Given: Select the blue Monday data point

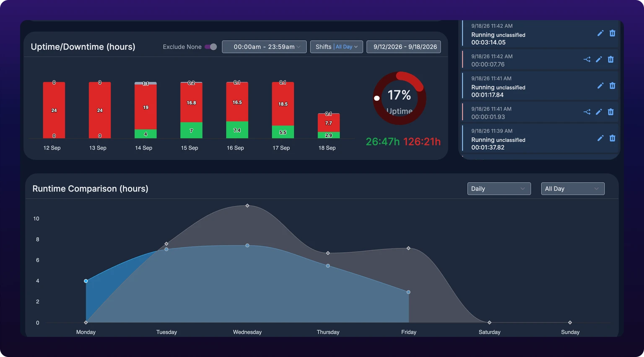Looking at the screenshot, I should (86, 281).
